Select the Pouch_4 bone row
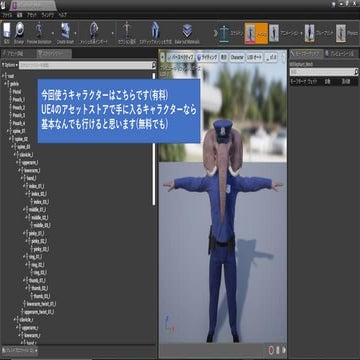This screenshot has height=360, width=360. [19, 123]
